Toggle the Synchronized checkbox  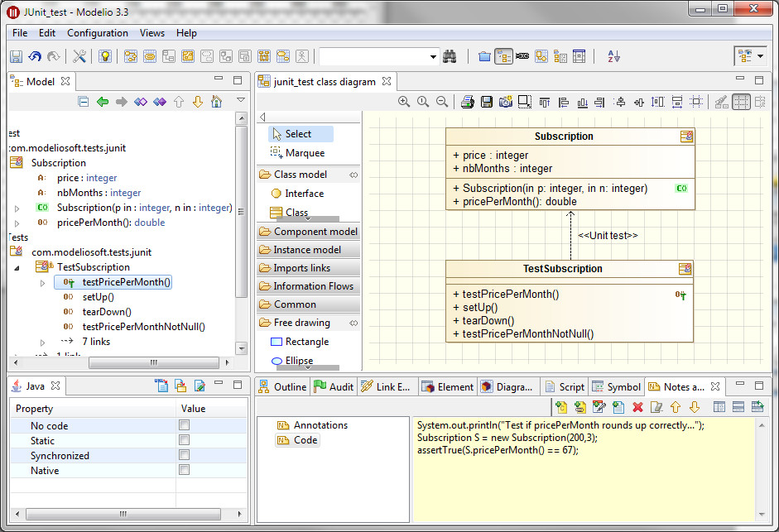point(185,455)
